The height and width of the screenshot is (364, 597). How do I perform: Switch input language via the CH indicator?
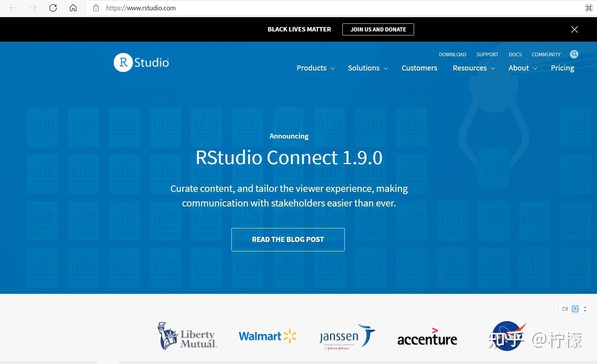[x=564, y=308]
